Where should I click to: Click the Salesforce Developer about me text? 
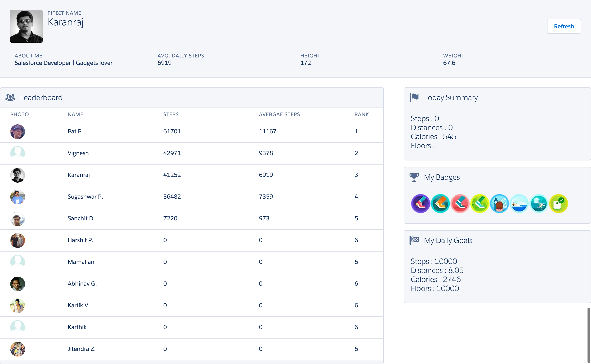point(64,63)
